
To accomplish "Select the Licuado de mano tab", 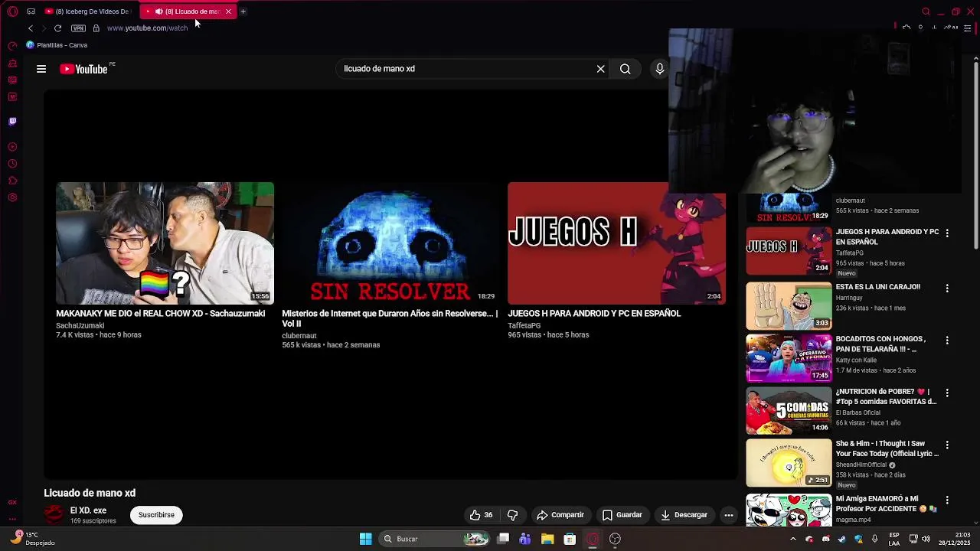I will [188, 11].
